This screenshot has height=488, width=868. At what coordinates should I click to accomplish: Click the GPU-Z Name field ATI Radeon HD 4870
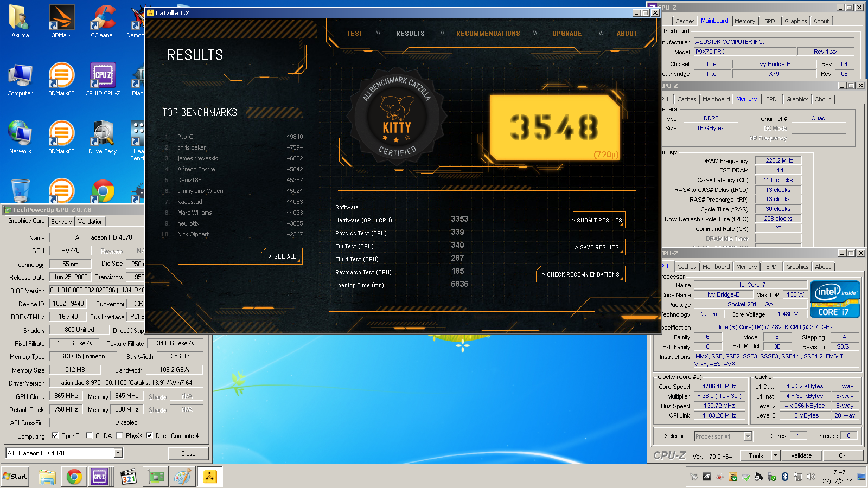click(96, 237)
